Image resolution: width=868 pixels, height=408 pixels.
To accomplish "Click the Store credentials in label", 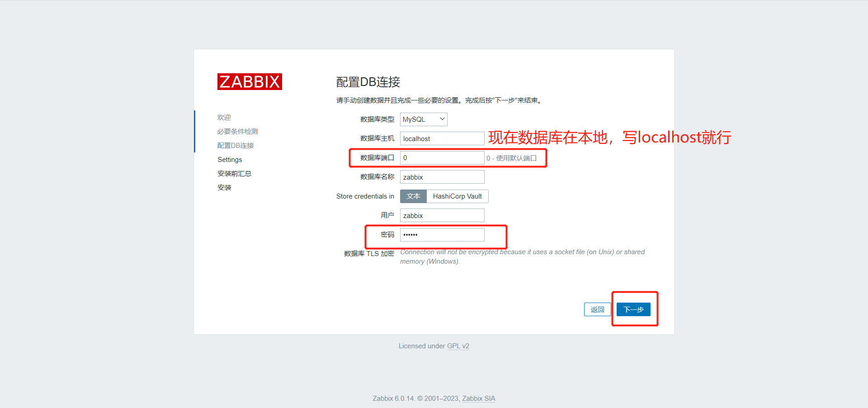I will click(365, 196).
